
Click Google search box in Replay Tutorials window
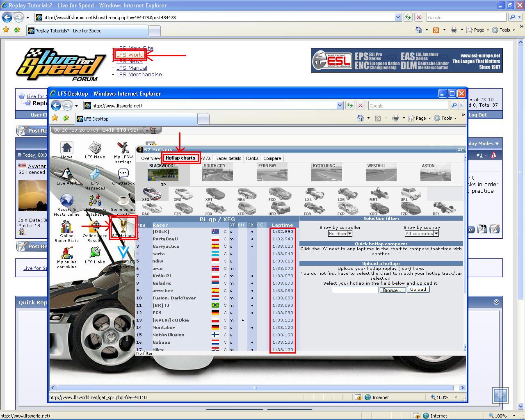click(466, 17)
